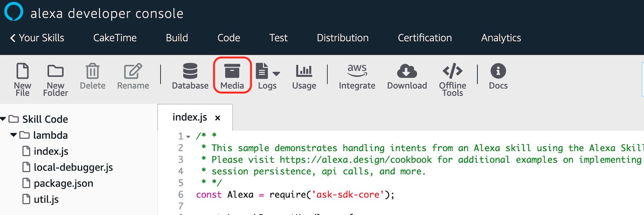Screen dimensions: 644x215
Task: Open the Distribution tab
Action: click(343, 38)
